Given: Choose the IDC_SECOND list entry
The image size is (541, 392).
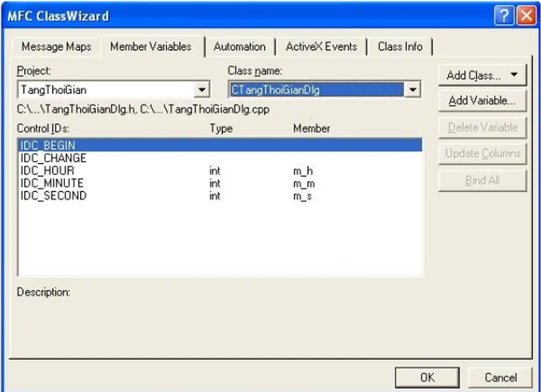Looking at the screenshot, I should point(53,196).
